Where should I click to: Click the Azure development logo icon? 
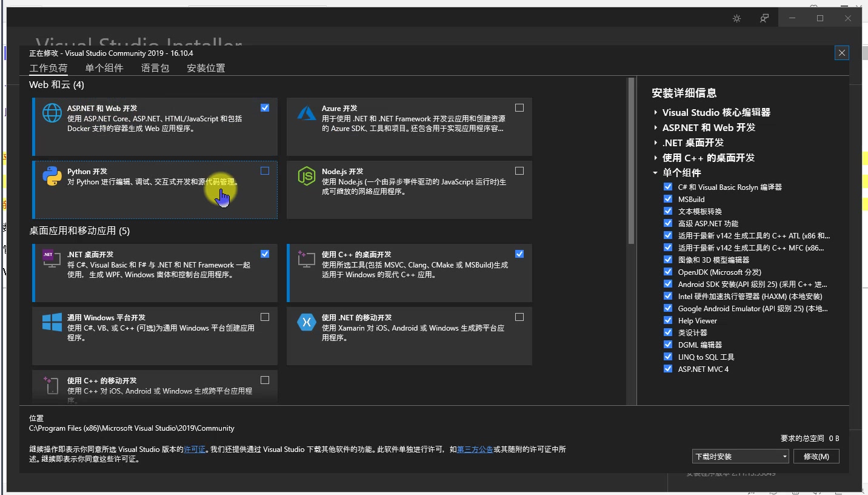307,113
